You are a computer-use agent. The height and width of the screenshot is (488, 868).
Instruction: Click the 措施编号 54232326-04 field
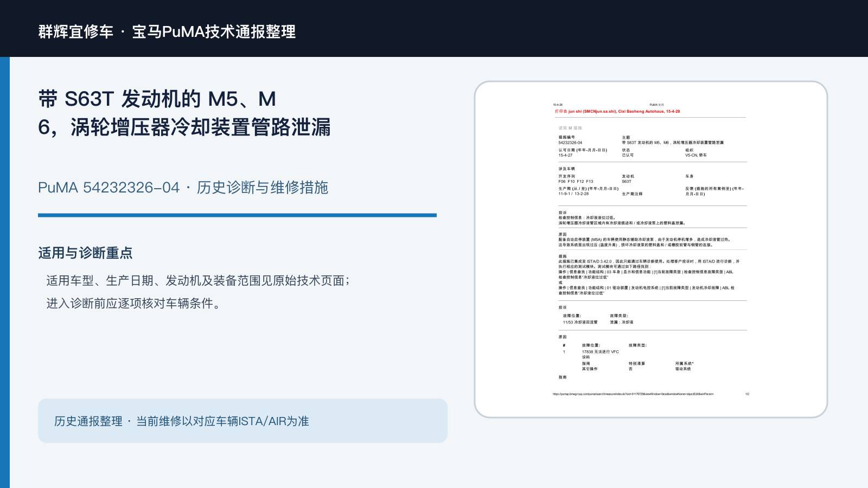click(571, 140)
